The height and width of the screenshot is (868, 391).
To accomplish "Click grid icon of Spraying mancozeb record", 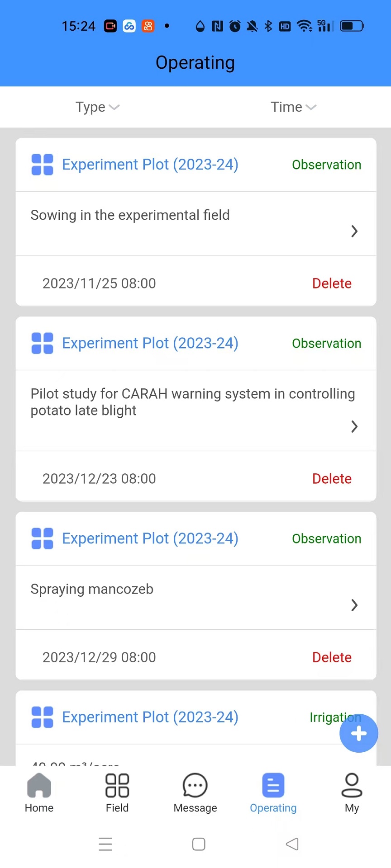I will tap(42, 538).
